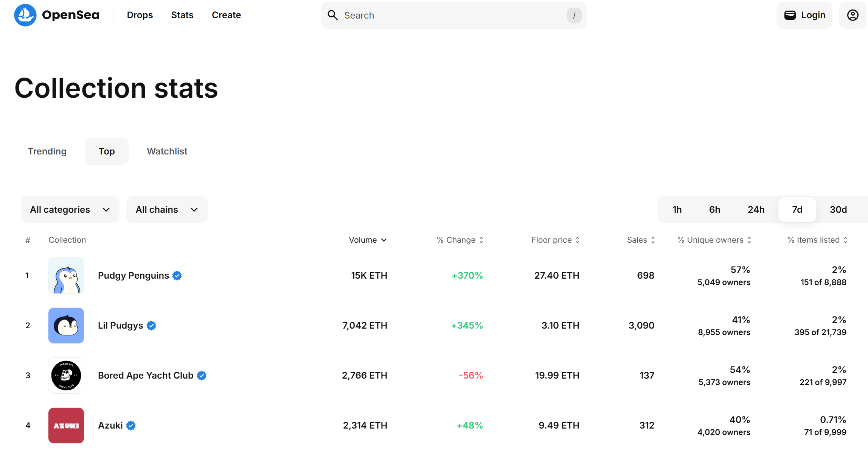Open Bored Ape Yacht Club logo icon

point(66,376)
